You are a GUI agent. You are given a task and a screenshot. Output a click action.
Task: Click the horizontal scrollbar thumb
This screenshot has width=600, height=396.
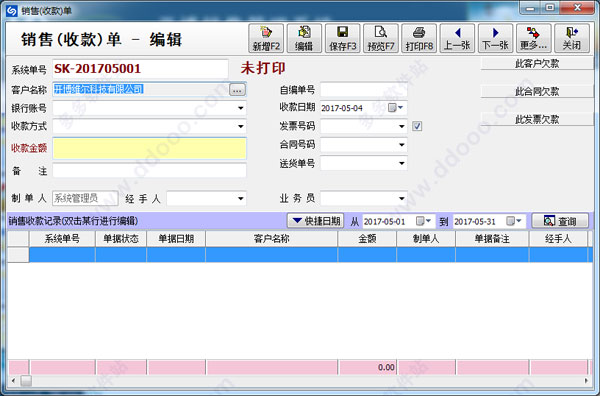click(x=26, y=381)
